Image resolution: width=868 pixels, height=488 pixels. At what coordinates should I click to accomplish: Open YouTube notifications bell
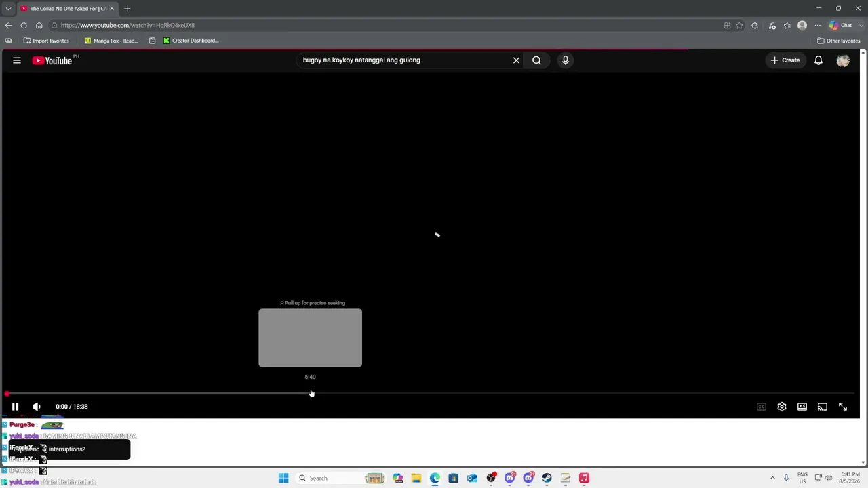818,60
